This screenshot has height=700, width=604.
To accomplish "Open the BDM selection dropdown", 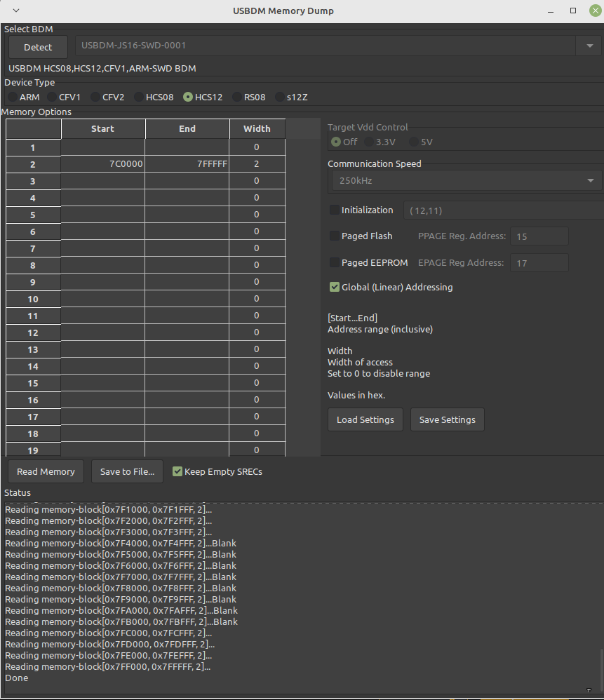I will click(x=590, y=46).
